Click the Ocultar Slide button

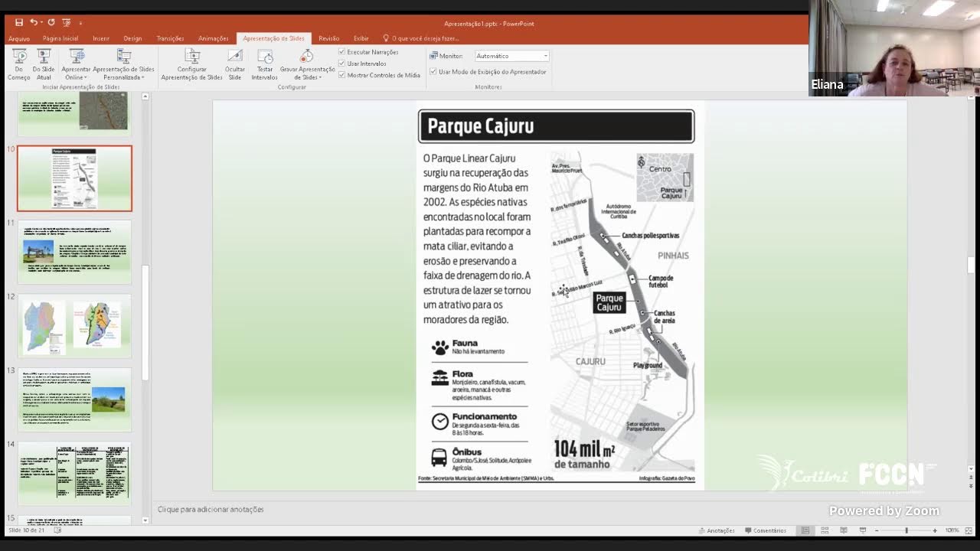point(235,65)
